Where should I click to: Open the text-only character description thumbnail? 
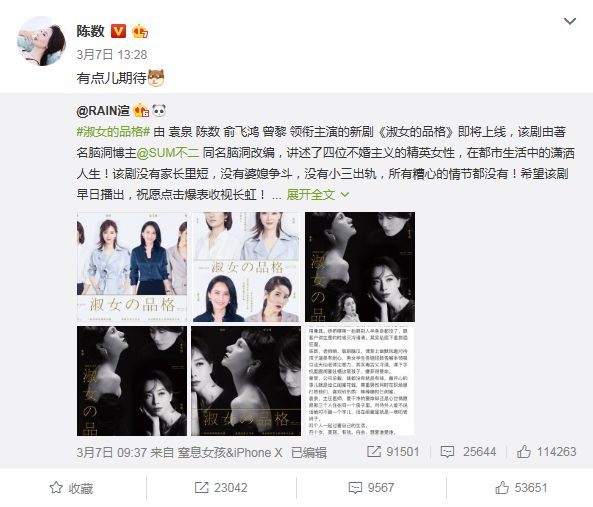(360, 381)
